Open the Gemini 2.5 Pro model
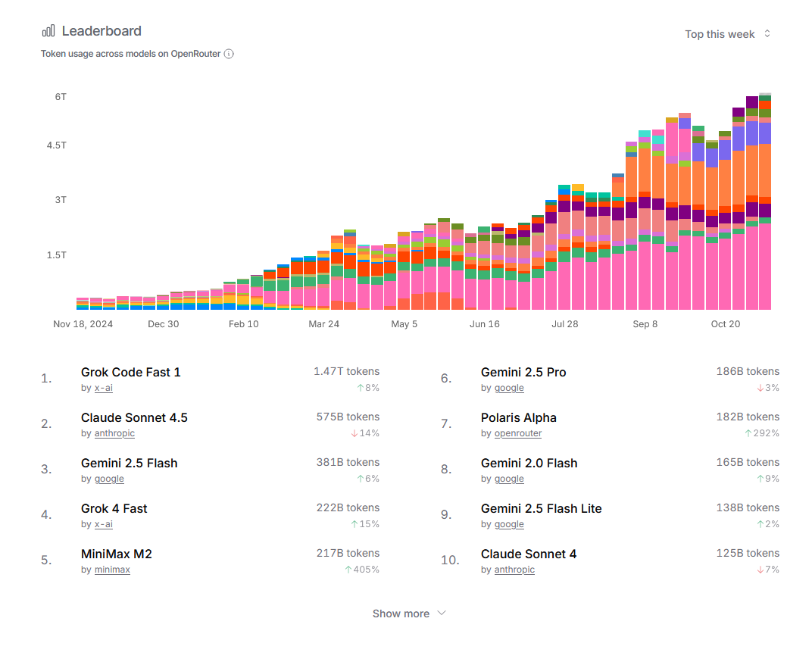Viewport: 812px width, 662px height. pos(523,372)
